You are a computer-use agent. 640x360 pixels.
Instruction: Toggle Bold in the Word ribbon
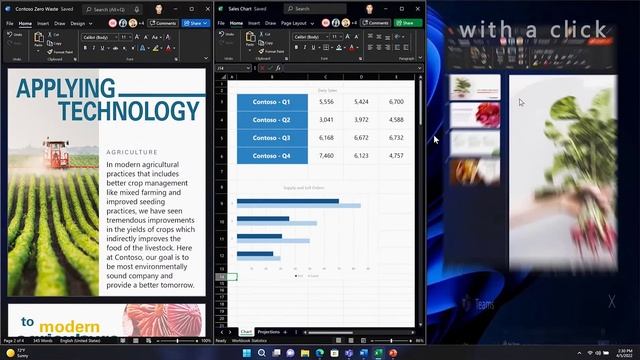(x=85, y=48)
